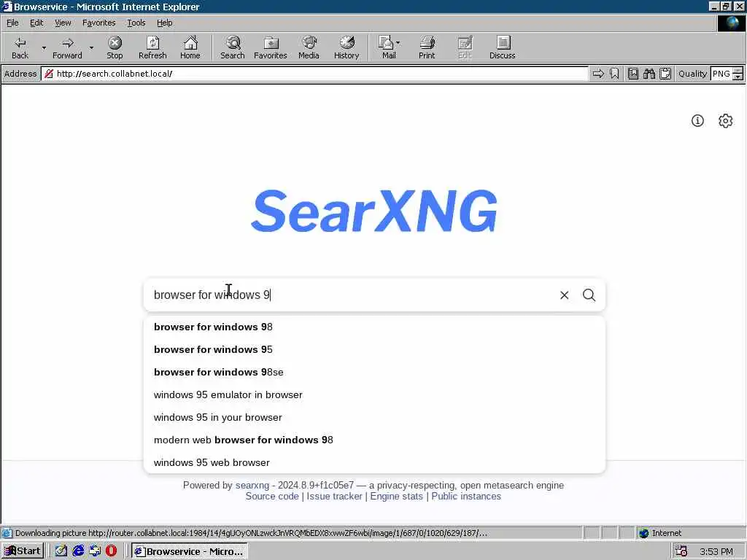Open the Favorites menu

coord(98,23)
